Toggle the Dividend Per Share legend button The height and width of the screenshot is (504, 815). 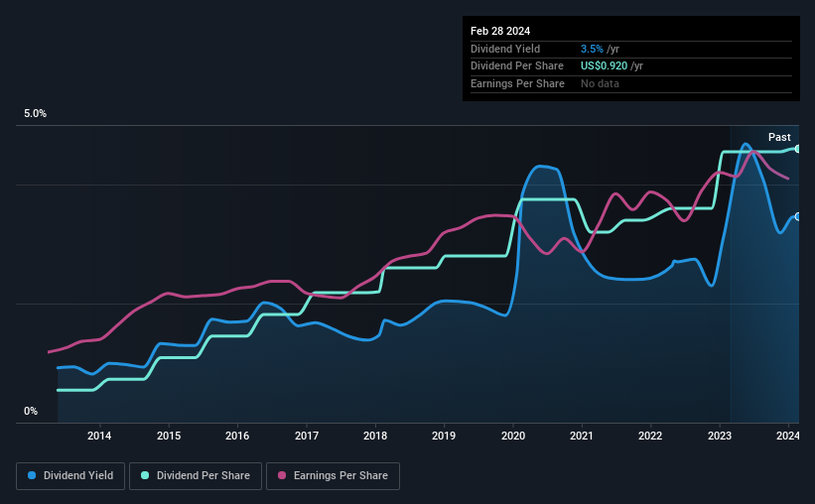(x=195, y=476)
